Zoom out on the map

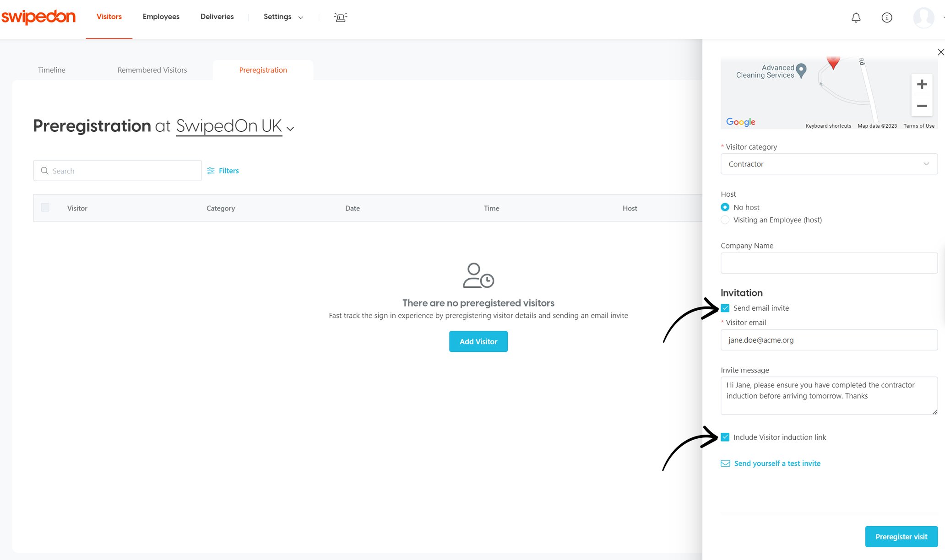[922, 106]
